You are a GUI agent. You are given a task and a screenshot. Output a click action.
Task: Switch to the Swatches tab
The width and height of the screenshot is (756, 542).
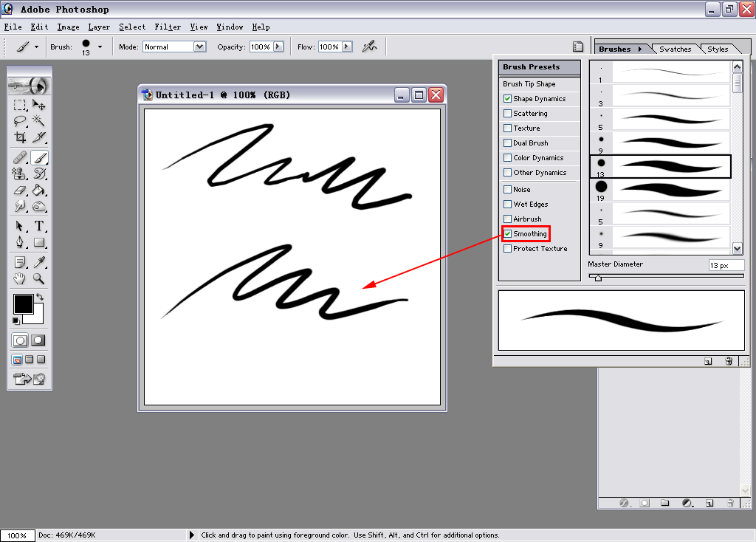point(675,49)
